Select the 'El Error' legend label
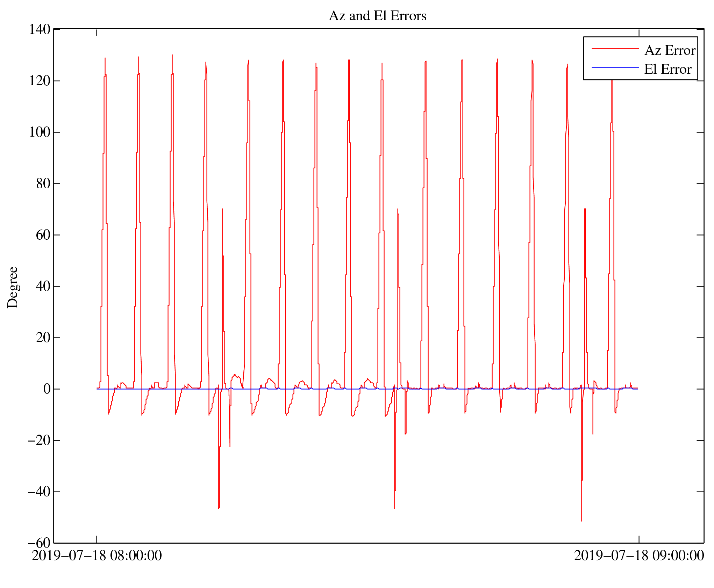714x588 pixels. coord(667,69)
